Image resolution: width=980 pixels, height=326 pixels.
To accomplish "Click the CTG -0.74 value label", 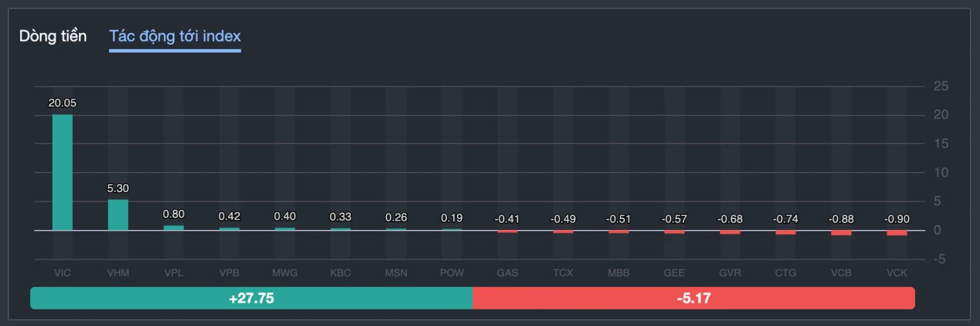I will (x=785, y=219).
